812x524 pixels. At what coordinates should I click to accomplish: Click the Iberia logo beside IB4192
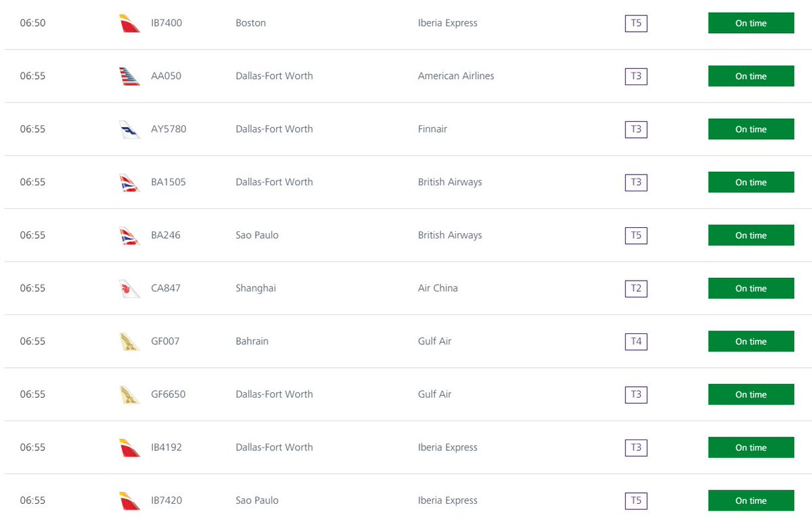129,448
